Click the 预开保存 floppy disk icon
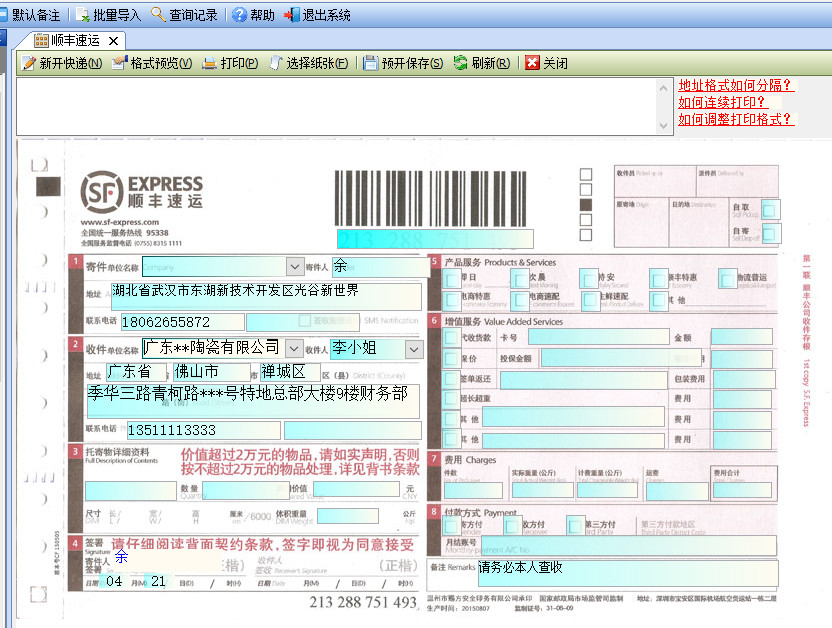Screen dimensions: 832x628 pyautogui.click(x=370, y=63)
